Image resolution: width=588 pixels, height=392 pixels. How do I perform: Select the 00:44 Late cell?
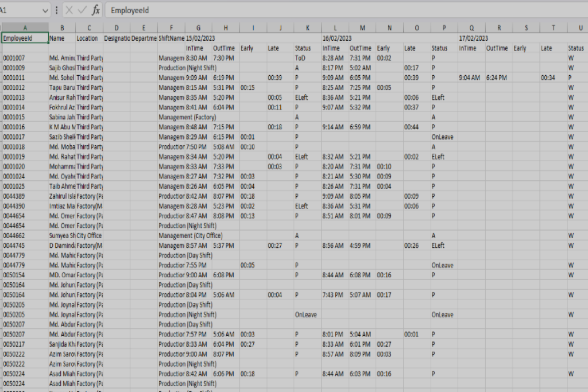pyautogui.click(x=417, y=127)
